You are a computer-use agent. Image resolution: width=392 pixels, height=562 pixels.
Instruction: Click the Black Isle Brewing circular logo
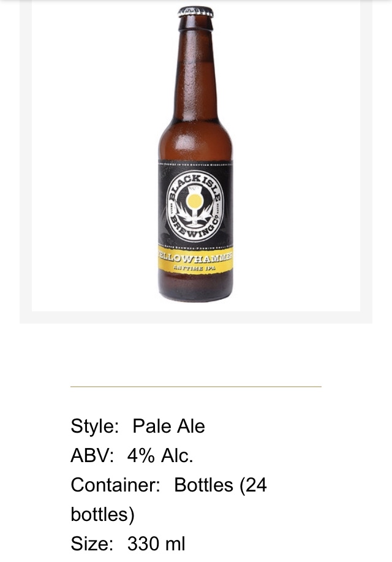click(195, 207)
